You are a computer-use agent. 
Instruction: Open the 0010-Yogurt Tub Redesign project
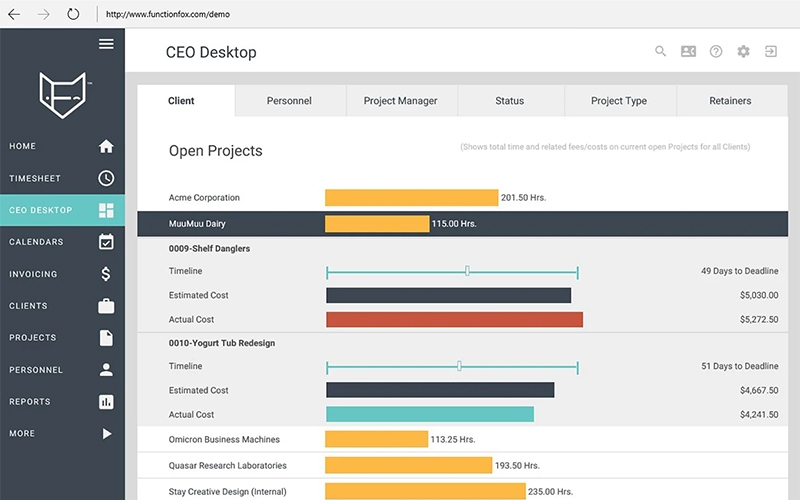click(222, 343)
